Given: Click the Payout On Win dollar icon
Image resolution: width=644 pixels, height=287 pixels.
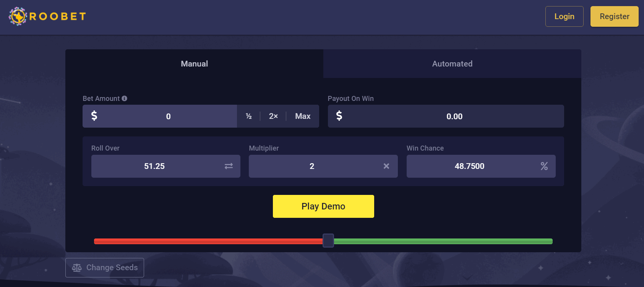Looking at the screenshot, I should 339,116.
